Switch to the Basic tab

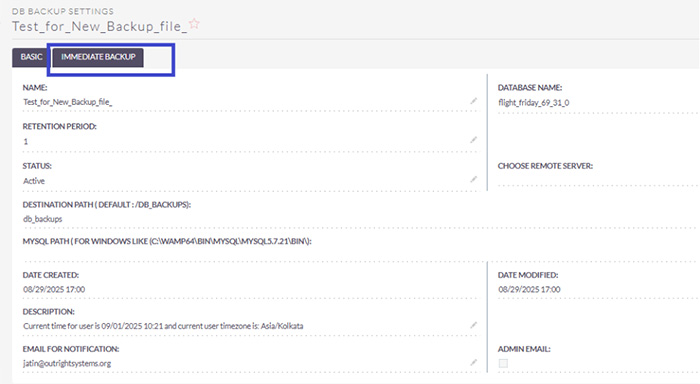pos(31,57)
